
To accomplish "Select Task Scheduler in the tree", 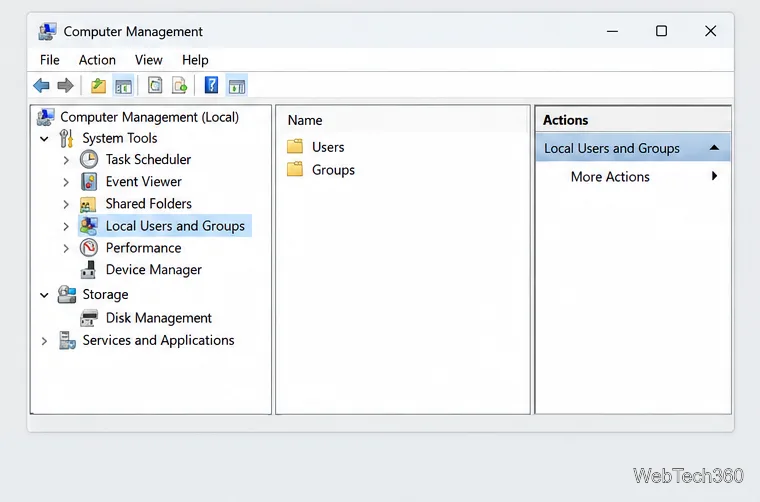I will [148, 159].
